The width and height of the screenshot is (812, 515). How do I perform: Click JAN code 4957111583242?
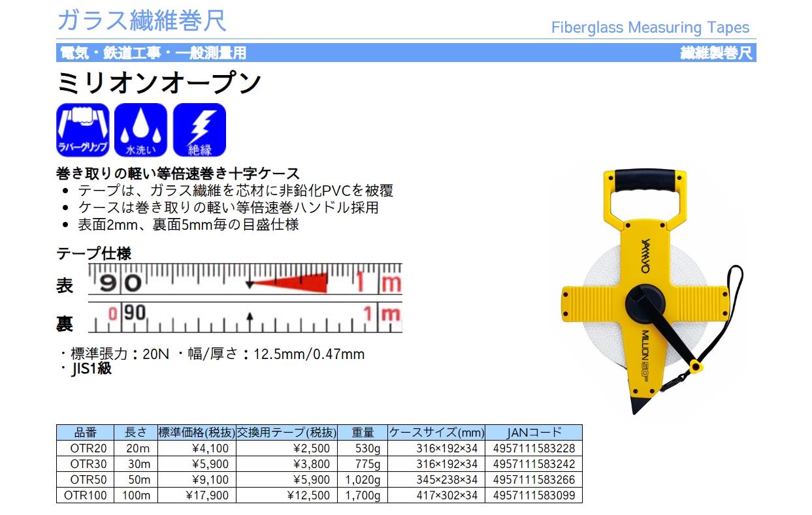tap(534, 464)
